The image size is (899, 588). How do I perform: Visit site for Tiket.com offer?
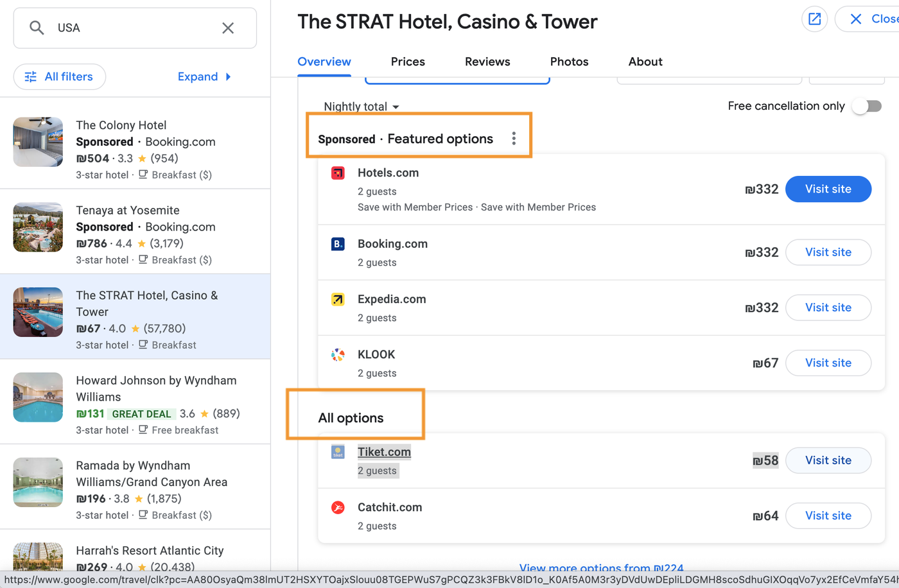[x=828, y=460]
